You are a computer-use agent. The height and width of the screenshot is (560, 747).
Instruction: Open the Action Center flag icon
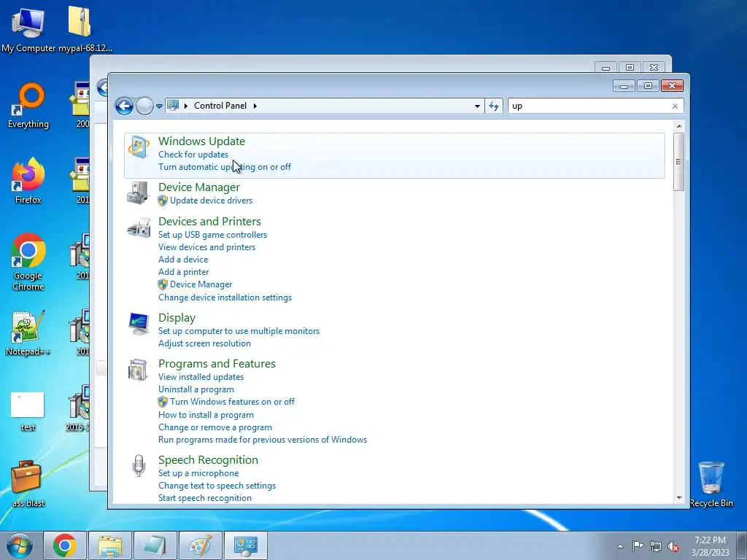click(638, 546)
